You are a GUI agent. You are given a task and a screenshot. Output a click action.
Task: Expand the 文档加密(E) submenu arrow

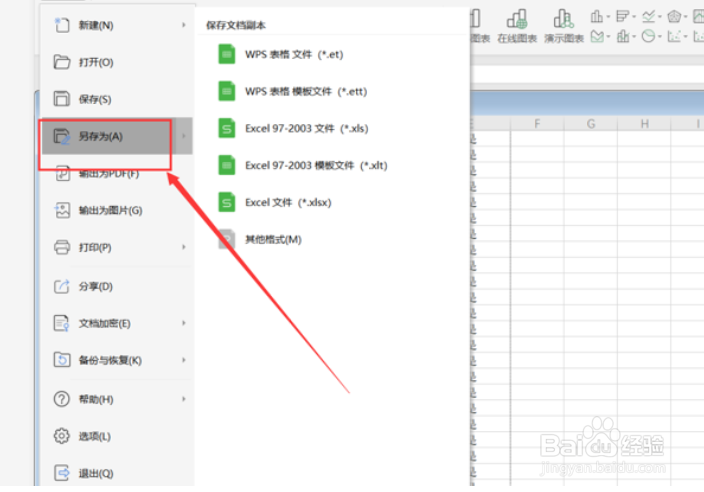pyautogui.click(x=184, y=323)
